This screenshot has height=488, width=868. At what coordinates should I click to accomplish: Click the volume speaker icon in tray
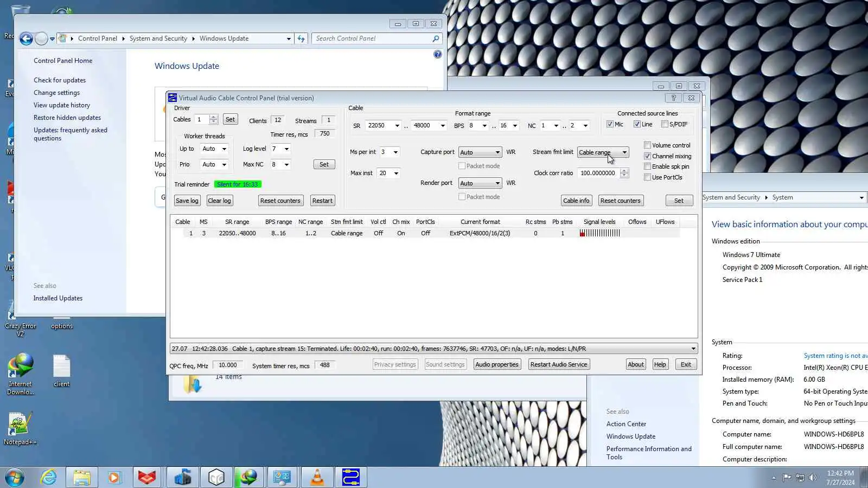tap(813, 478)
